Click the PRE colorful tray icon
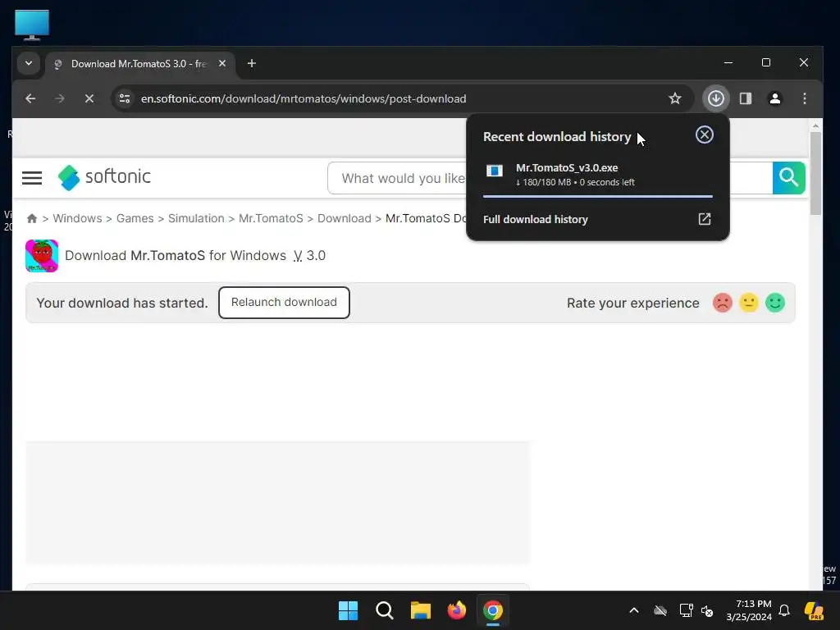Image resolution: width=840 pixels, height=630 pixels. click(815, 610)
